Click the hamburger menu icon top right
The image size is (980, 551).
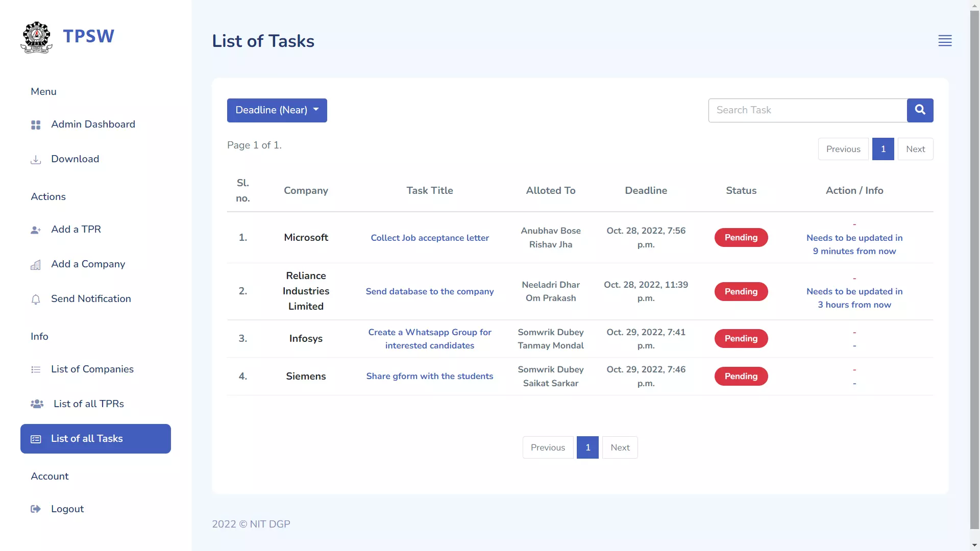pyautogui.click(x=944, y=40)
